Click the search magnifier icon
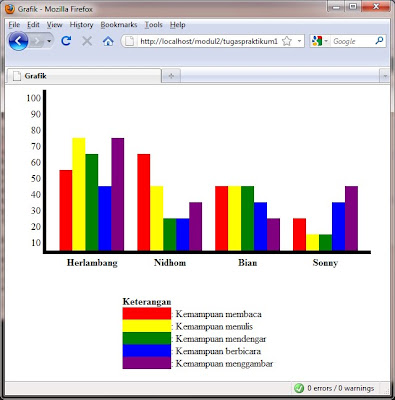Viewport: 395px width, 400px height. click(379, 41)
